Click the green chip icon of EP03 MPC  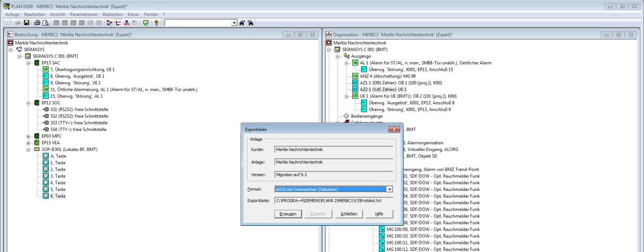[37, 136]
